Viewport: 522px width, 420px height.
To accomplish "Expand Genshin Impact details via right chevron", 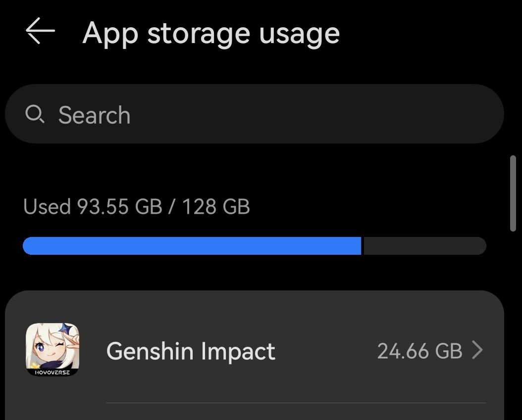I will click(478, 350).
